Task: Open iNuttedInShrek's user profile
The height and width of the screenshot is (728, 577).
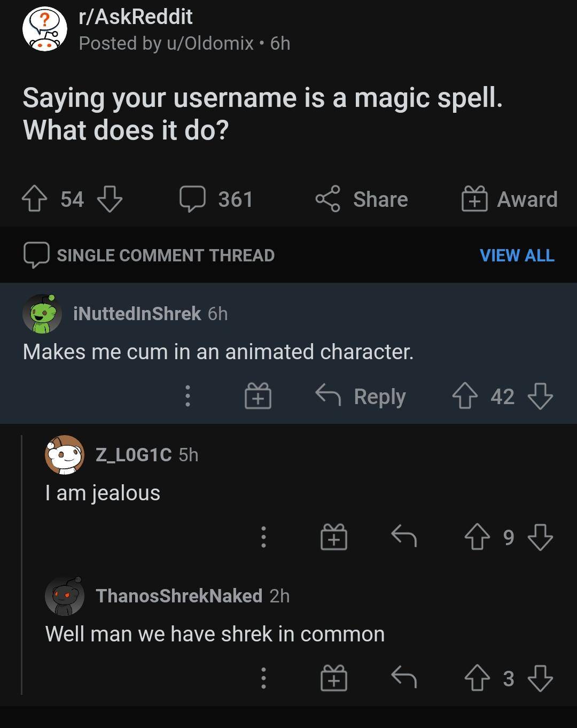Action: [x=137, y=314]
